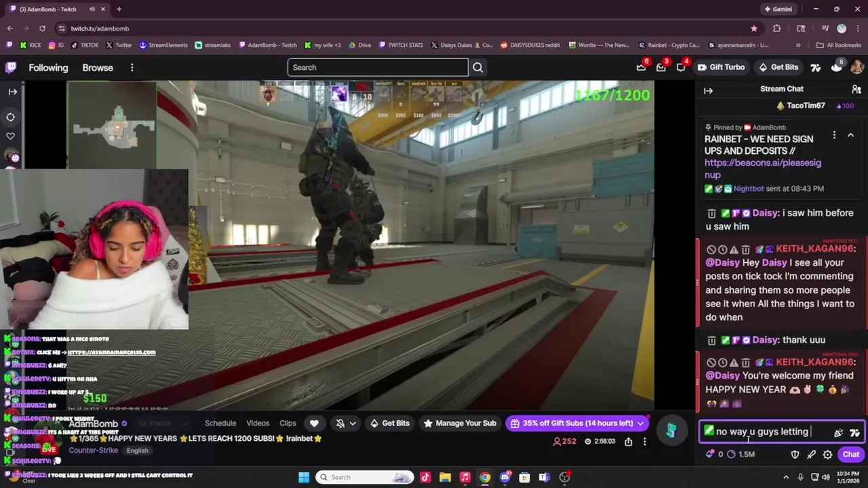Click Get Bits below the stream
Screen dimensions: 868x488
[389, 423]
